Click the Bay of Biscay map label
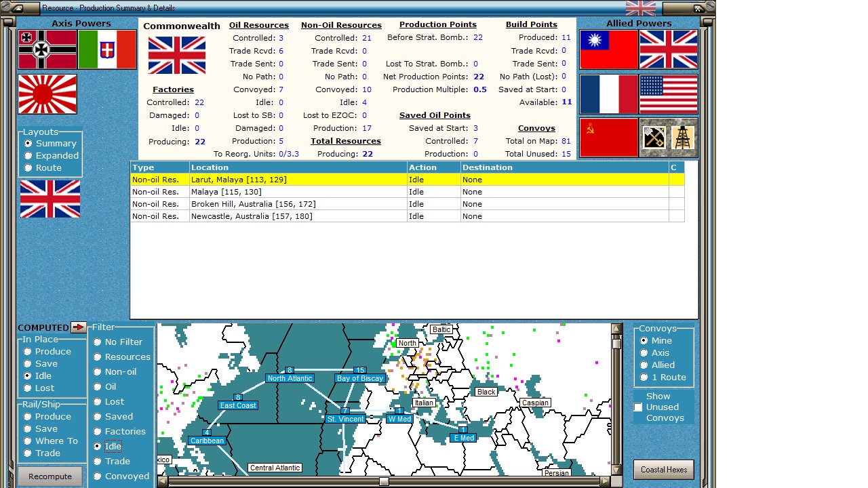 360,378
